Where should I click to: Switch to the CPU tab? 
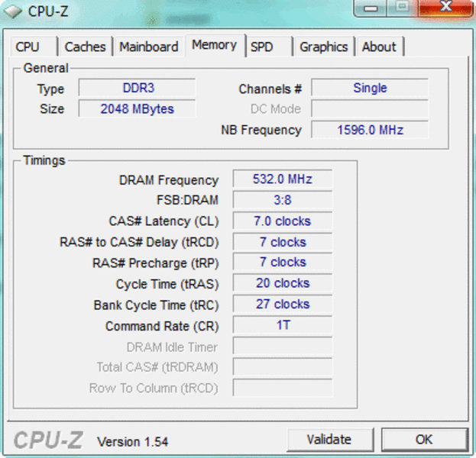click(x=34, y=47)
